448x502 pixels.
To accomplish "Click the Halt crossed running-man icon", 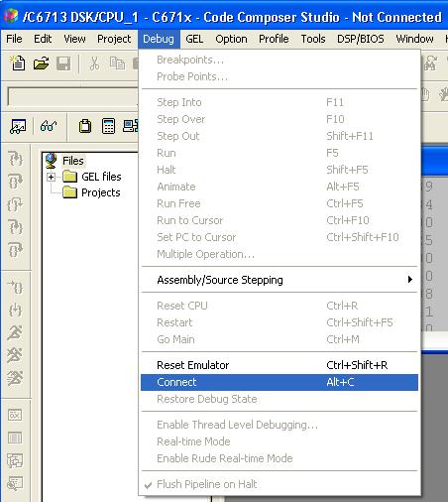I will click(15, 355).
